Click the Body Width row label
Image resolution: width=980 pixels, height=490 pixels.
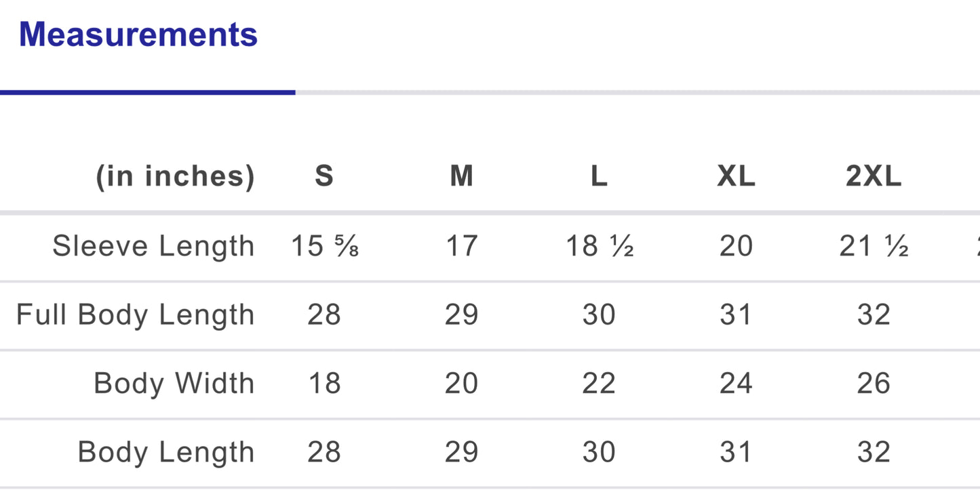pyautogui.click(x=174, y=384)
